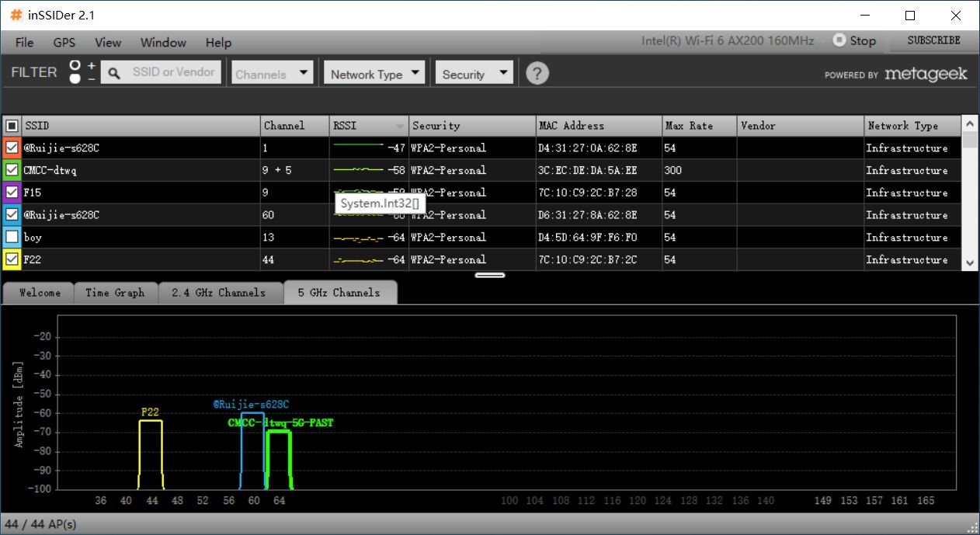The image size is (980, 535).
Task: Switch to the Time Graph tab
Action: coord(115,293)
